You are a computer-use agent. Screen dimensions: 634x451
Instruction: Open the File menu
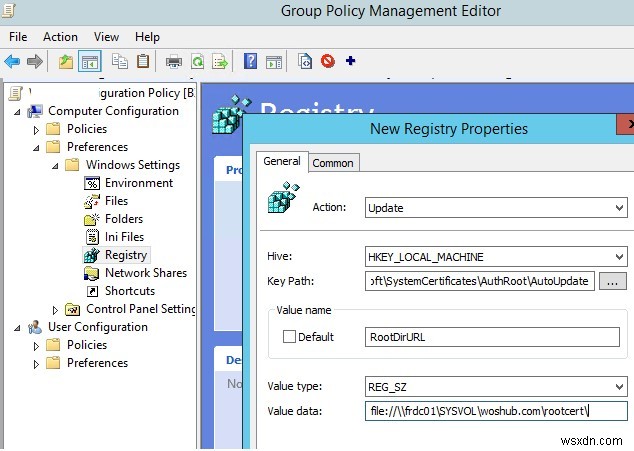18,37
